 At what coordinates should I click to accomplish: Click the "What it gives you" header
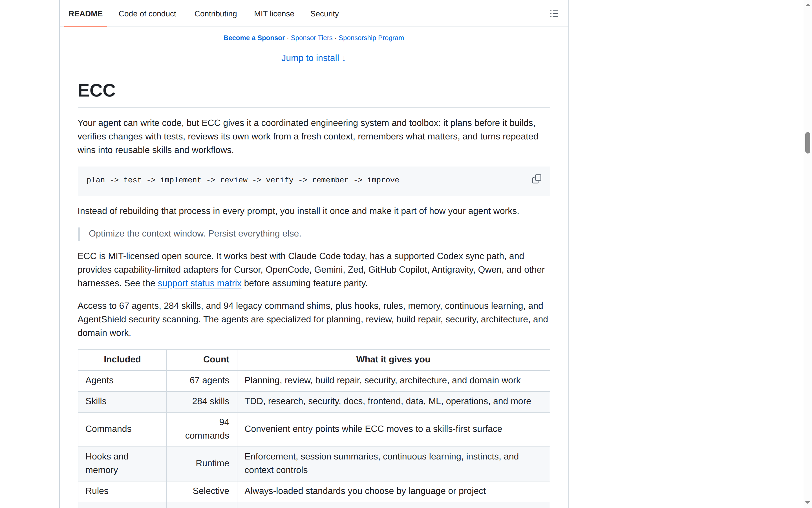click(393, 360)
